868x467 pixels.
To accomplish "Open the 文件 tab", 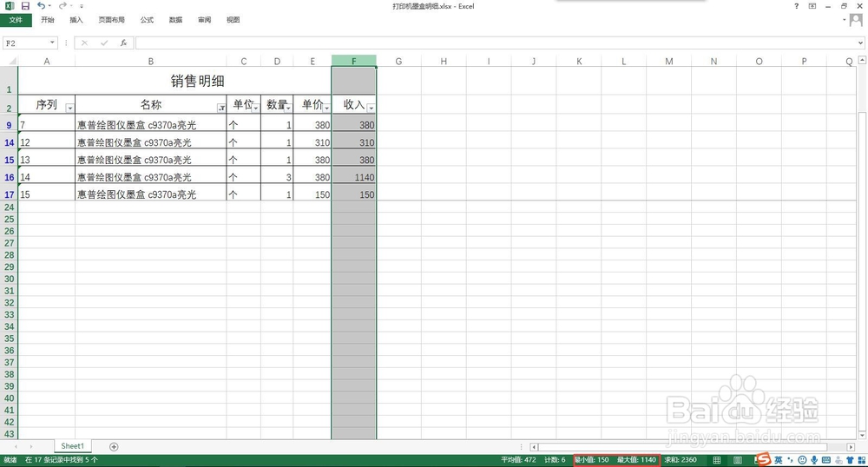I will point(16,20).
